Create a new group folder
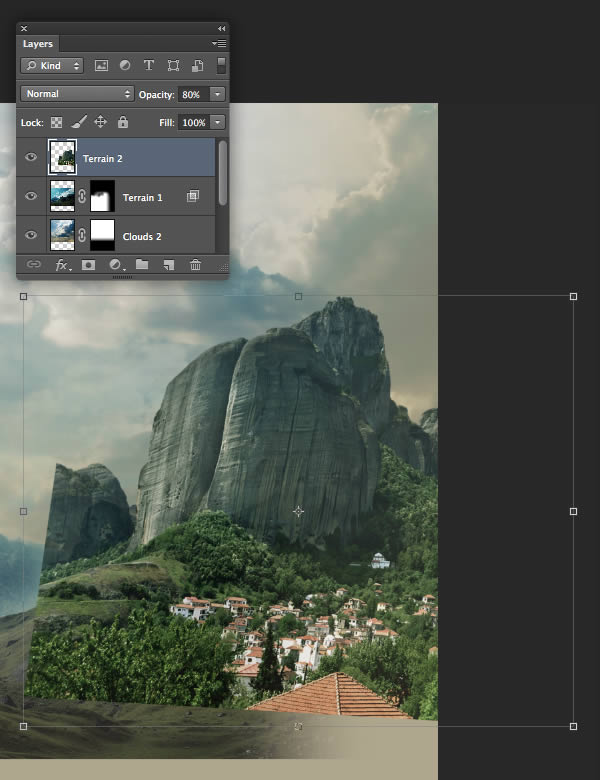This screenshot has width=600, height=780. [142, 264]
